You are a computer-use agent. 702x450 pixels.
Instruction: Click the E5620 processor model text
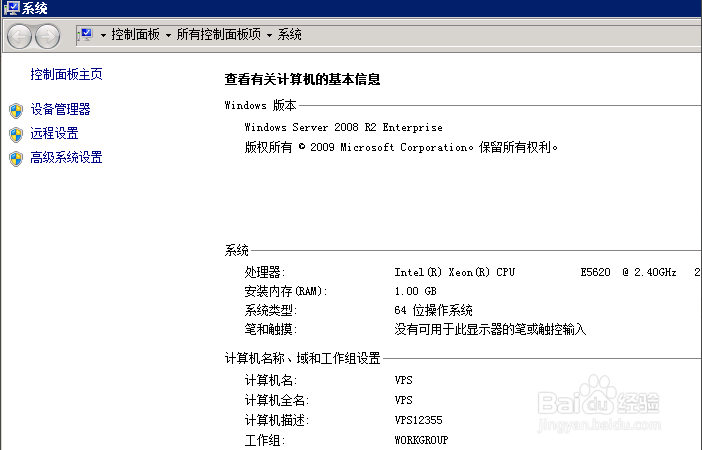tap(595, 272)
